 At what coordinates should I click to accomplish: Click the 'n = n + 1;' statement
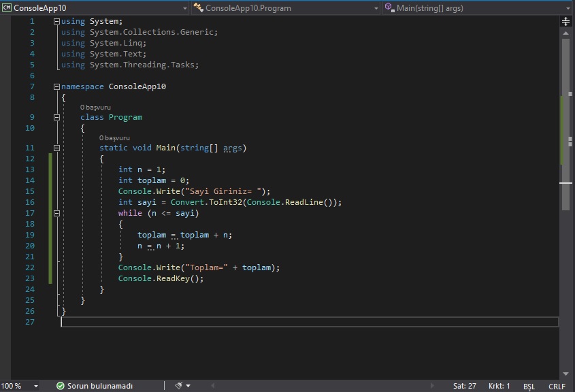click(161, 246)
